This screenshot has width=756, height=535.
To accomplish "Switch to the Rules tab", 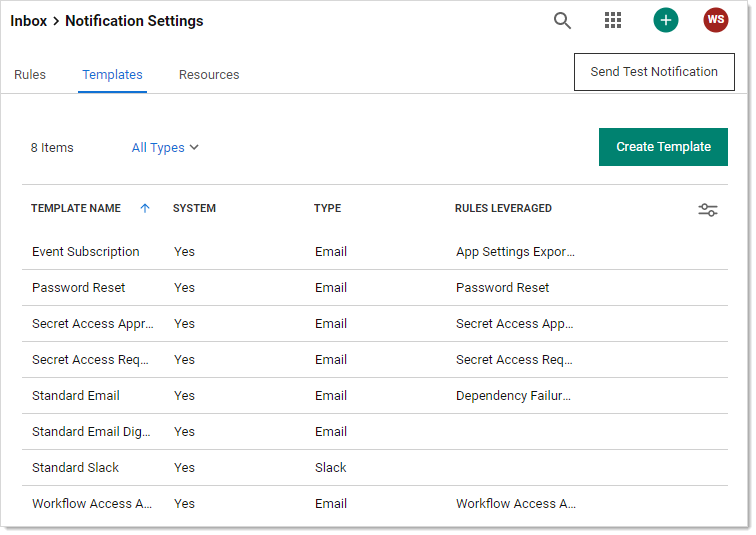I will pos(30,75).
